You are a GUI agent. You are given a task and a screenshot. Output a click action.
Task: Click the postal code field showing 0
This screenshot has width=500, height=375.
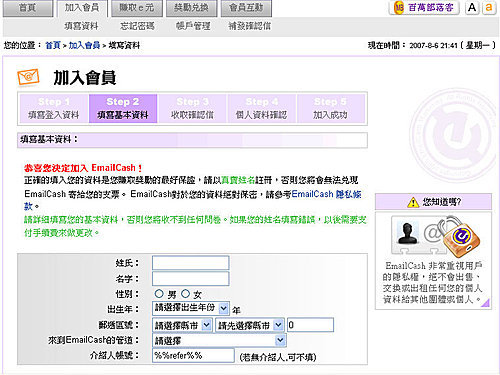[310, 325]
